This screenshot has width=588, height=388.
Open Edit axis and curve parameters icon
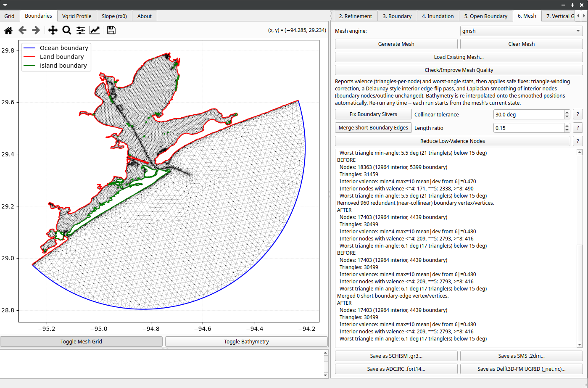[95, 30]
